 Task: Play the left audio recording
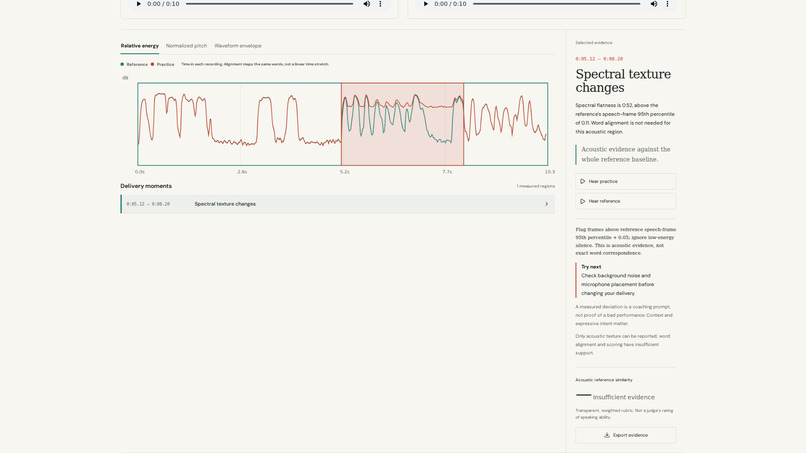click(x=138, y=4)
